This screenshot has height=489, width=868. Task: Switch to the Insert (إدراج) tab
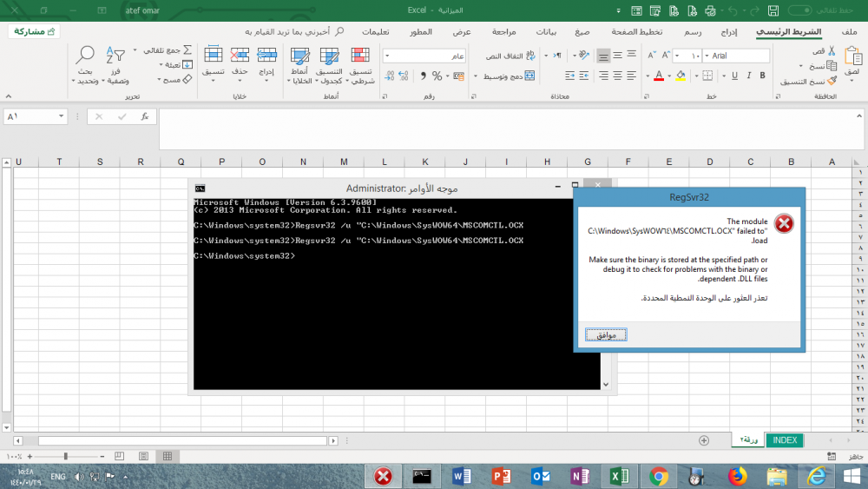pos(728,32)
